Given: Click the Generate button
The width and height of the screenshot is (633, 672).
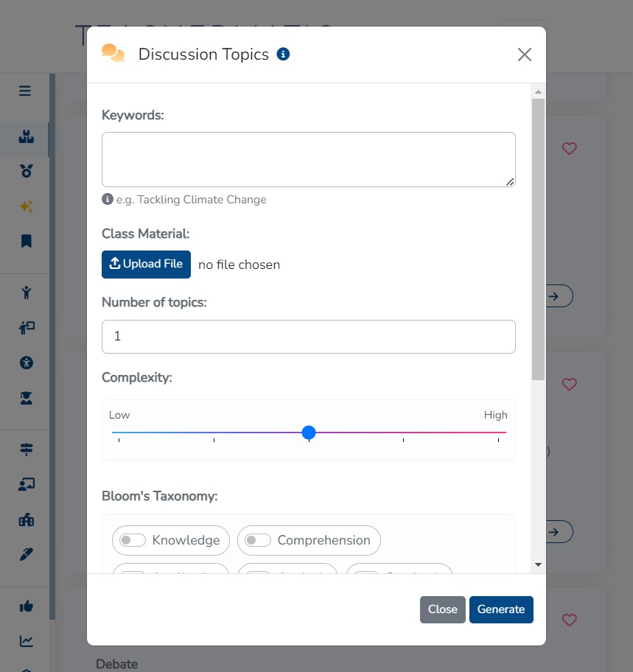Looking at the screenshot, I should click(x=501, y=609).
